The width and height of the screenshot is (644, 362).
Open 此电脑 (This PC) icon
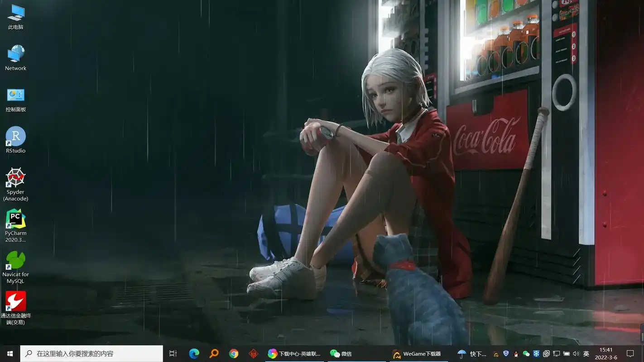[x=16, y=13]
